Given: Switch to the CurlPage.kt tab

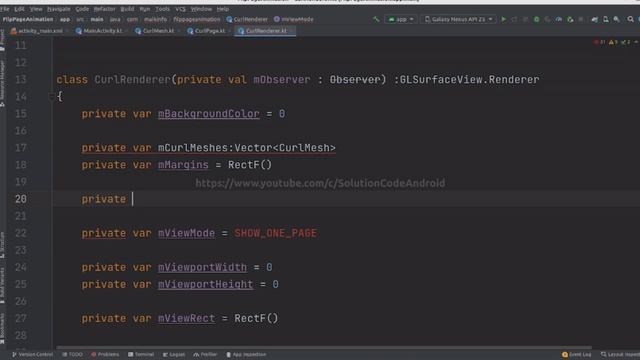Looking at the screenshot, I should coord(207,31).
